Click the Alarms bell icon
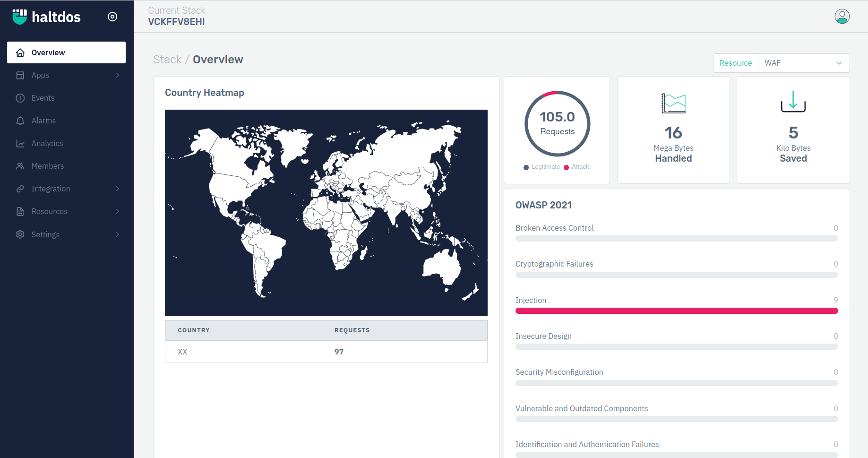This screenshot has height=458, width=868. click(20, 121)
